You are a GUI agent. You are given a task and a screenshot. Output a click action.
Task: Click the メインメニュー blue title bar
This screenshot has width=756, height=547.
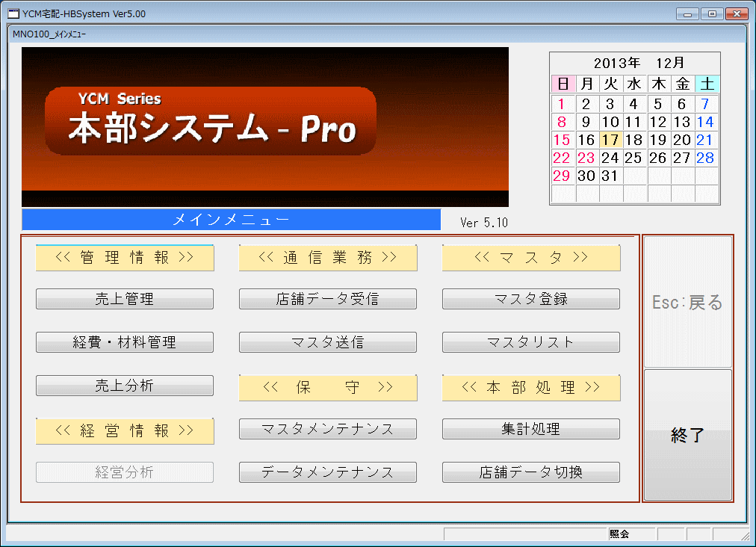pyautogui.click(x=231, y=220)
